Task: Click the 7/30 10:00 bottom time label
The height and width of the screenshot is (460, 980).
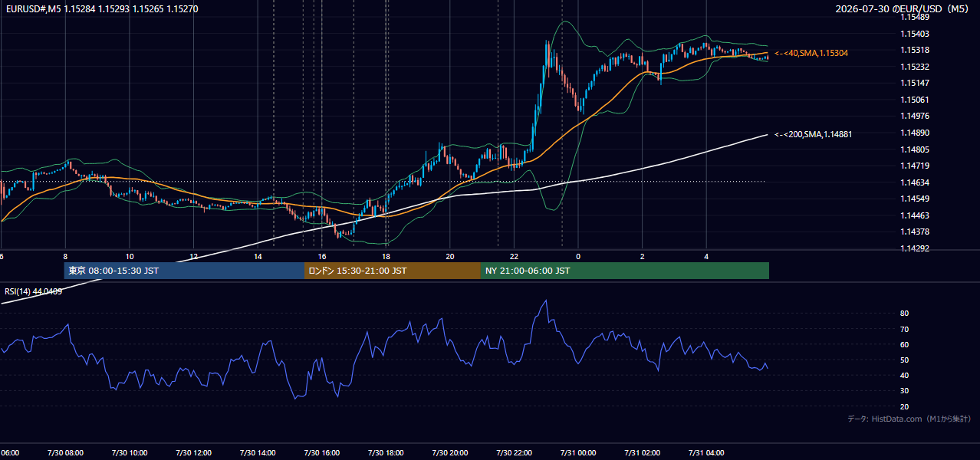Action: point(130,453)
